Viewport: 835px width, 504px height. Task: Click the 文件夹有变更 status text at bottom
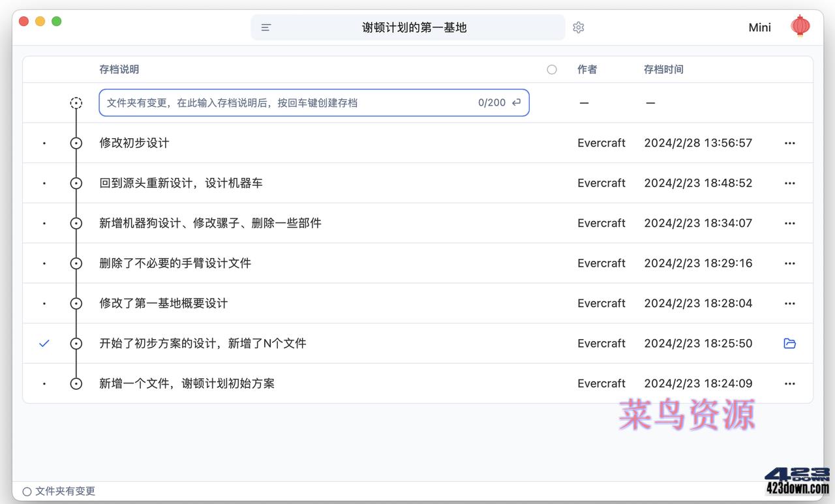point(63,491)
